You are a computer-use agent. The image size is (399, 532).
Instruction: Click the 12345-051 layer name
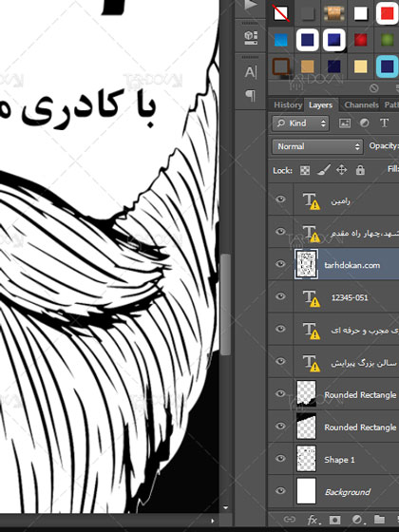350,297
